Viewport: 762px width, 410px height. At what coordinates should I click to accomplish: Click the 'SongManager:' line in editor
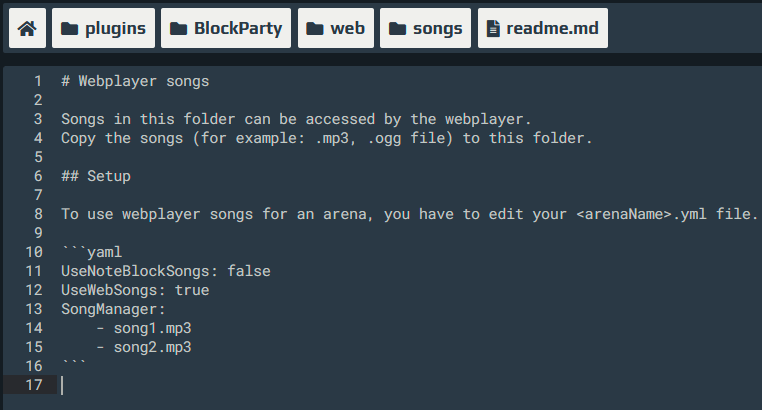coord(113,309)
